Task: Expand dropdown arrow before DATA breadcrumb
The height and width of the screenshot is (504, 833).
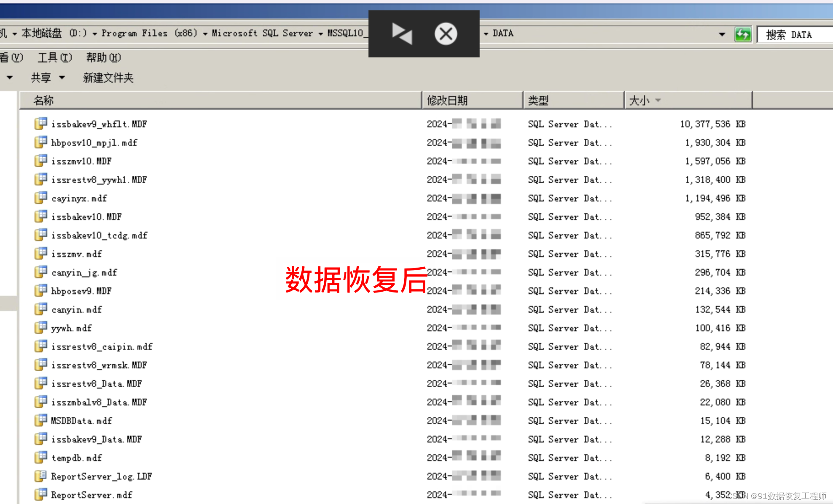Action: click(x=486, y=34)
